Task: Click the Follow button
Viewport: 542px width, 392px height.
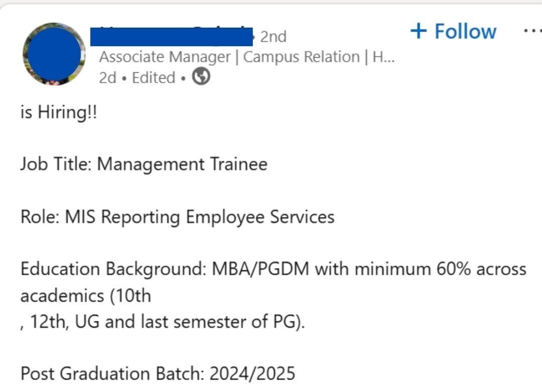Action: 453,32
